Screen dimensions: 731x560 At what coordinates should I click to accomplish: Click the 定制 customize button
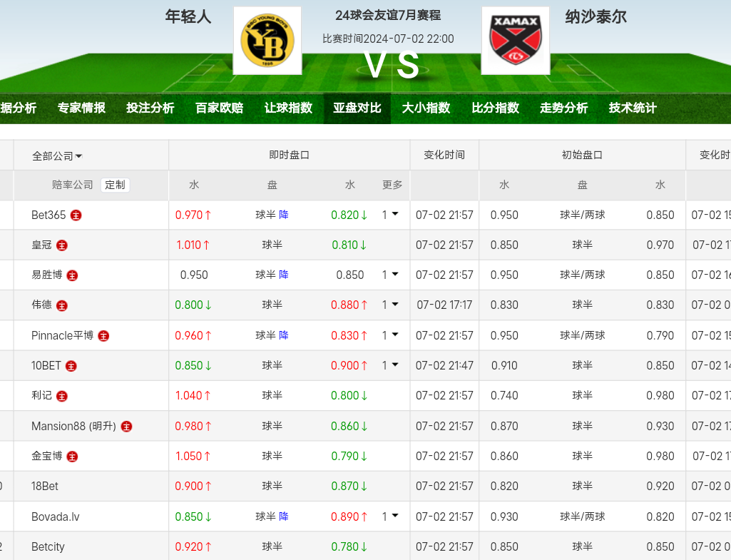tap(115, 185)
